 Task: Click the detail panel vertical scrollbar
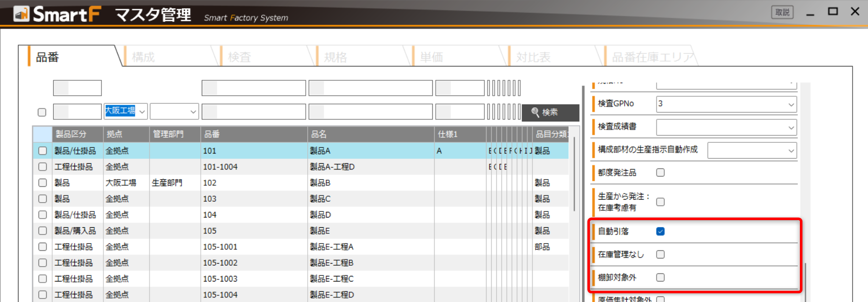pos(806,282)
